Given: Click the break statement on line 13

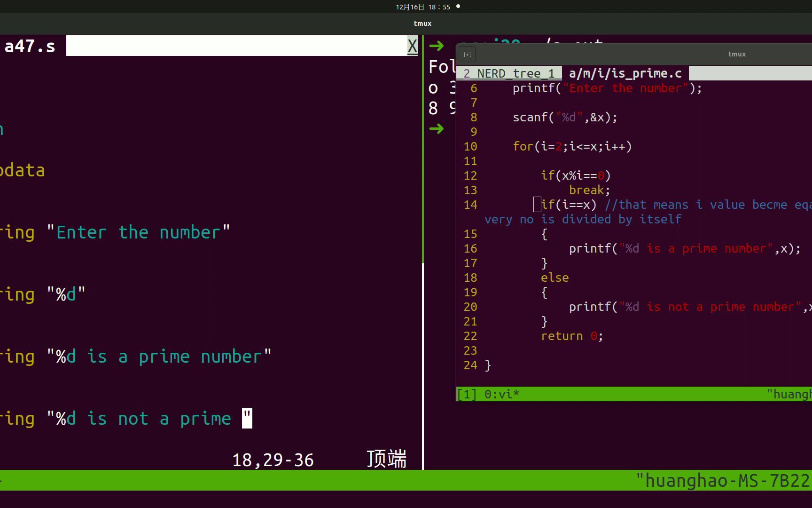Looking at the screenshot, I should pyautogui.click(x=589, y=190).
